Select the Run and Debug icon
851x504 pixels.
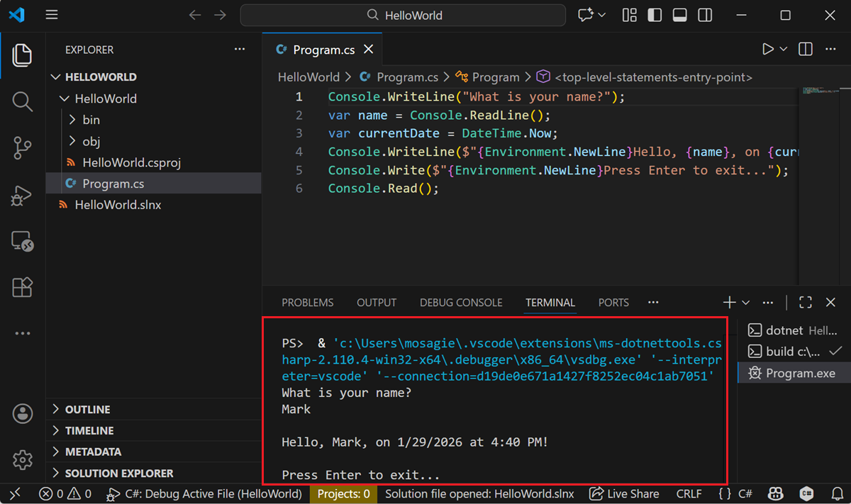22,195
